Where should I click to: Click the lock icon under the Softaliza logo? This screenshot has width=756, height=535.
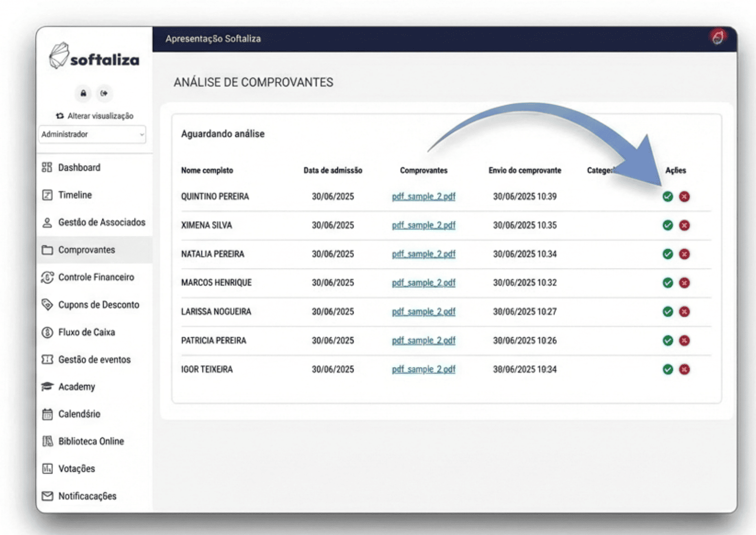coord(83,93)
